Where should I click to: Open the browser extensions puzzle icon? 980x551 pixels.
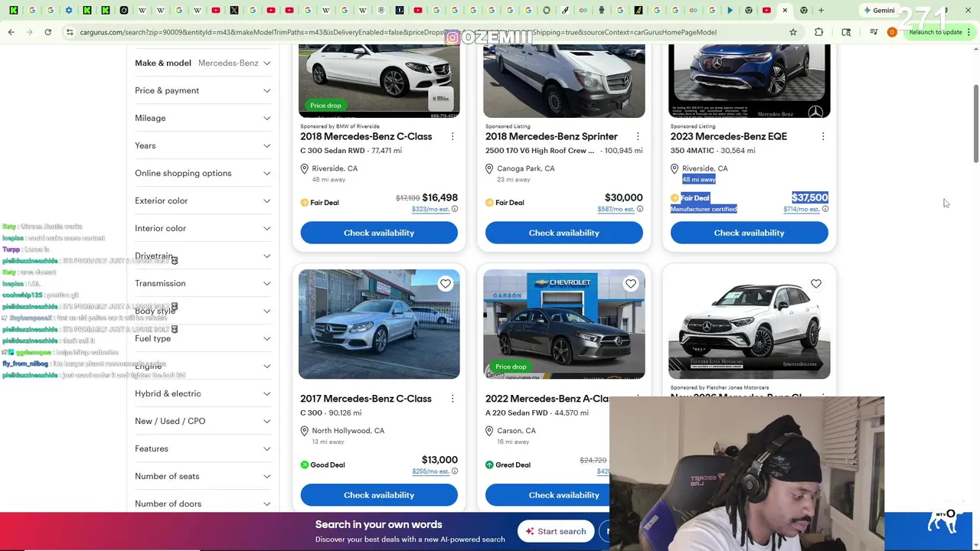(819, 32)
